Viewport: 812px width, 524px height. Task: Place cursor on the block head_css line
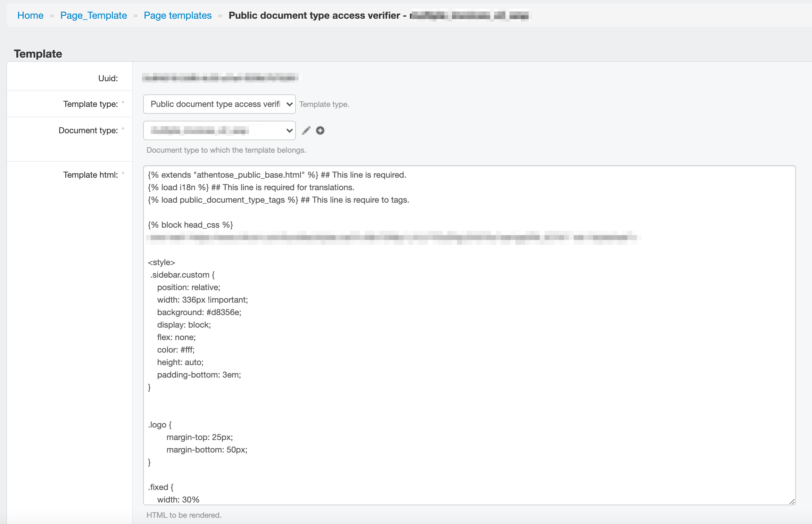[190, 225]
